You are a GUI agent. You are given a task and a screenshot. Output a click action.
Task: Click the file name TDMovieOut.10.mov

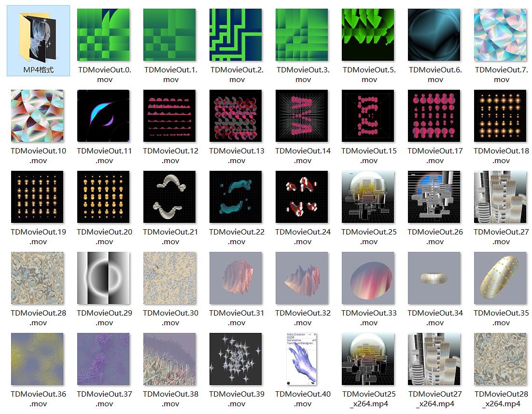click(38, 156)
